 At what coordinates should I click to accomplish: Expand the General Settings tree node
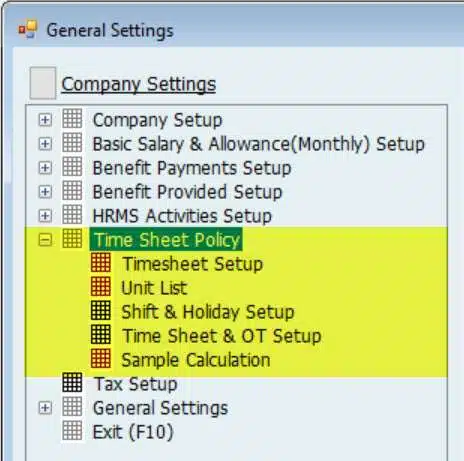point(45,408)
